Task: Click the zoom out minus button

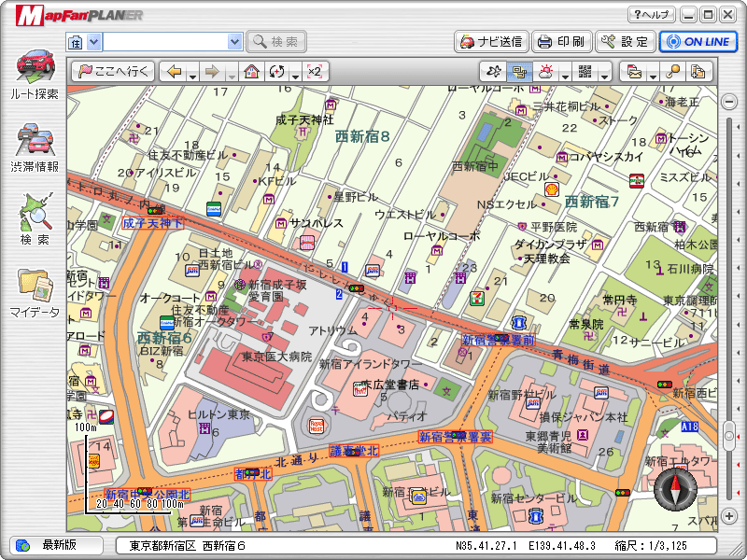Action: click(x=729, y=101)
